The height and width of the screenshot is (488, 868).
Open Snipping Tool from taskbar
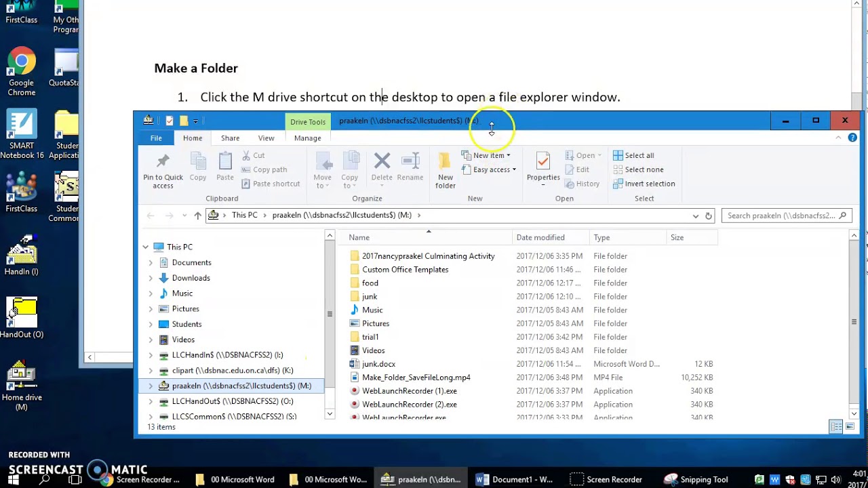click(x=696, y=479)
